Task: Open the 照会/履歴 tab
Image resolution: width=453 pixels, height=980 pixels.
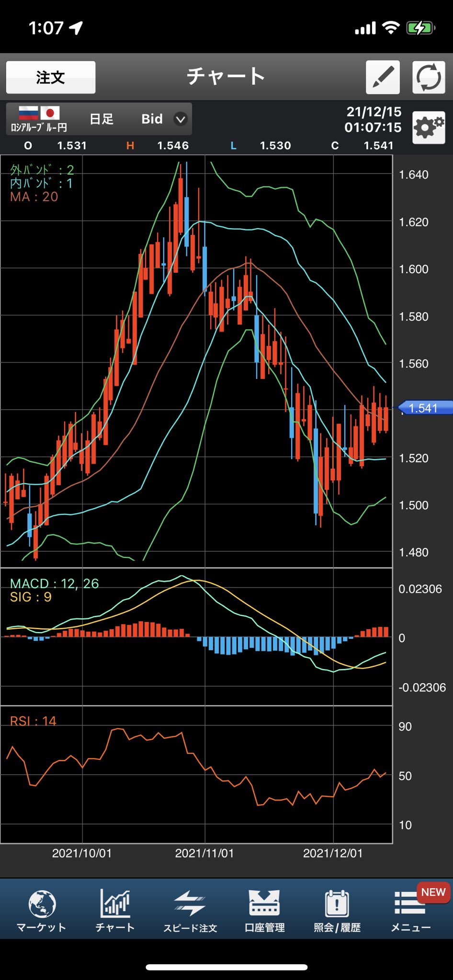Action: (x=337, y=911)
